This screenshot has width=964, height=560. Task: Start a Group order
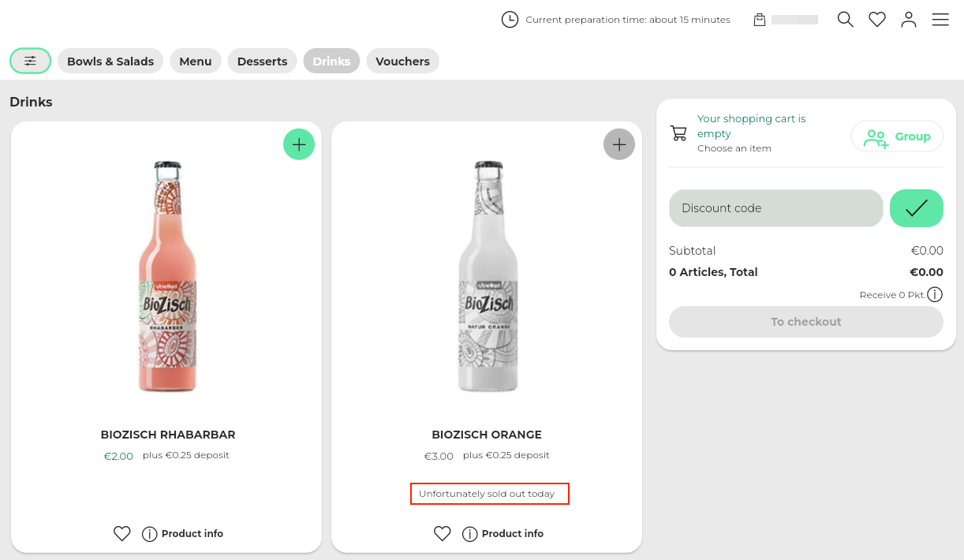pos(897,136)
